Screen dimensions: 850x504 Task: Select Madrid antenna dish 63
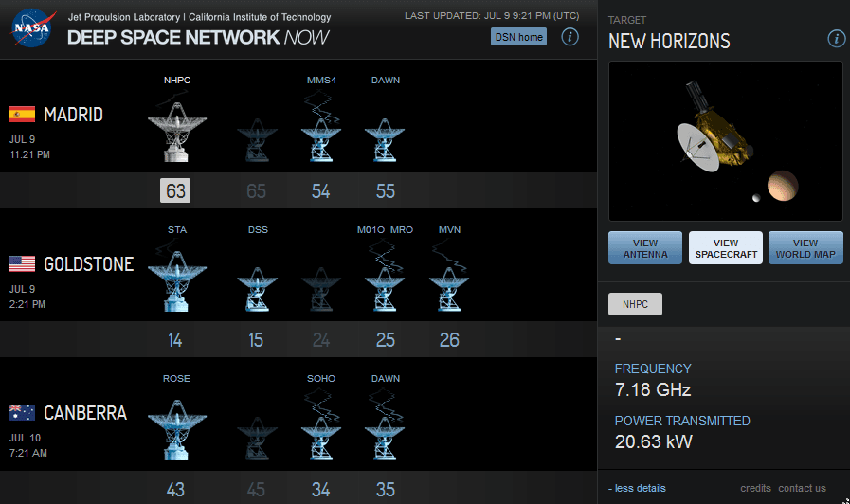click(176, 132)
